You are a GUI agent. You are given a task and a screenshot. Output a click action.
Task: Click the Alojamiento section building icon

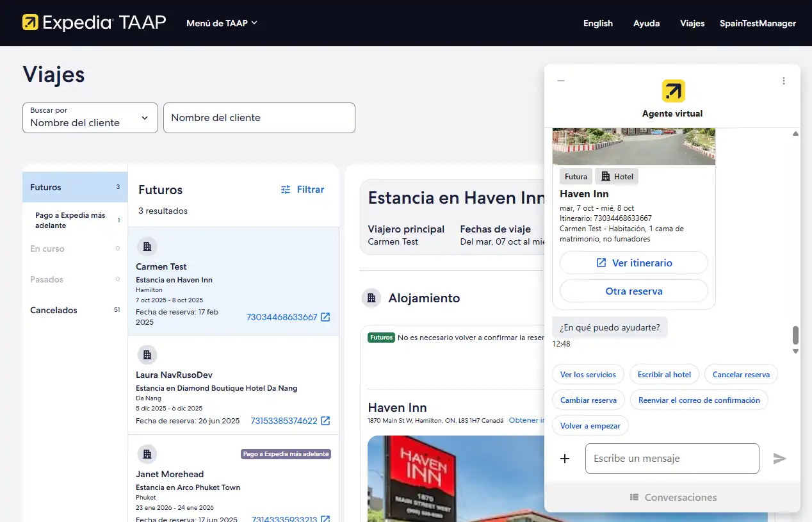[x=370, y=298]
